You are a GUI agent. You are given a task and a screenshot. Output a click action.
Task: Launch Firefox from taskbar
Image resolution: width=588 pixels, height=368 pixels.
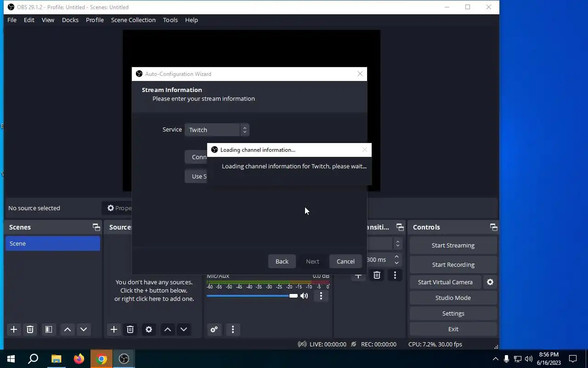coord(79,359)
